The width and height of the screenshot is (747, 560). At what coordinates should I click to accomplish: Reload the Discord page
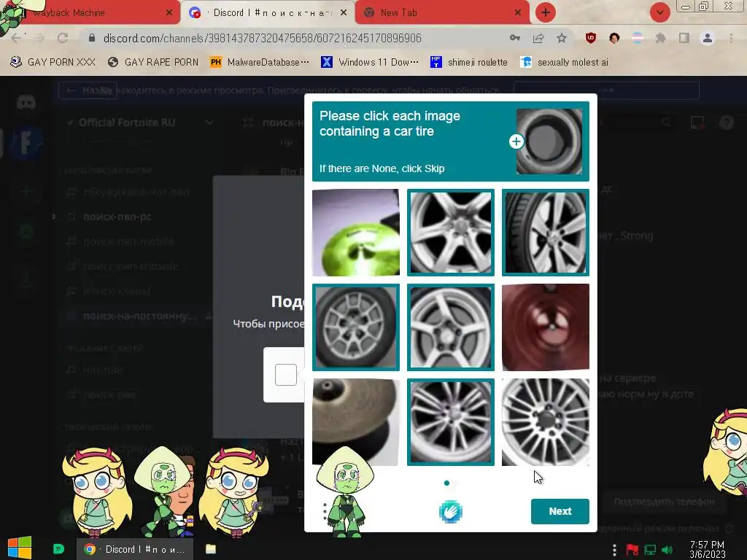point(63,38)
